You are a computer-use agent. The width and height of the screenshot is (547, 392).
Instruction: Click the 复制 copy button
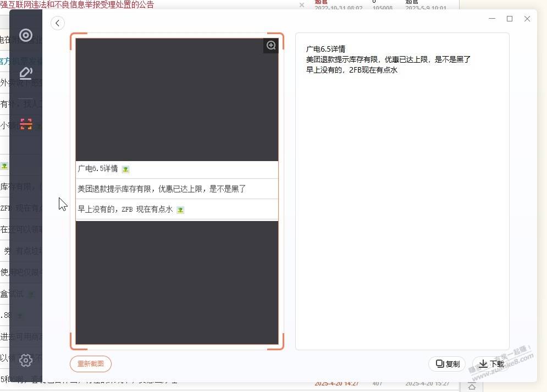pos(447,364)
